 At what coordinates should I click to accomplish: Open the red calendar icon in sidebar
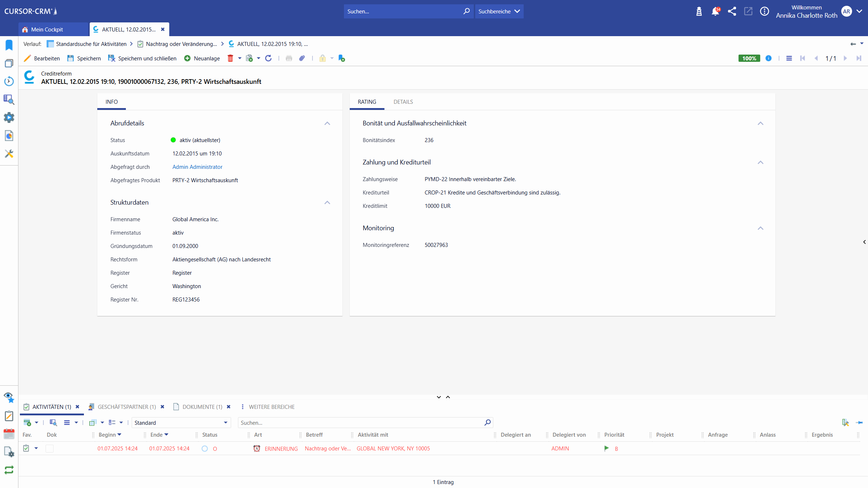9,434
